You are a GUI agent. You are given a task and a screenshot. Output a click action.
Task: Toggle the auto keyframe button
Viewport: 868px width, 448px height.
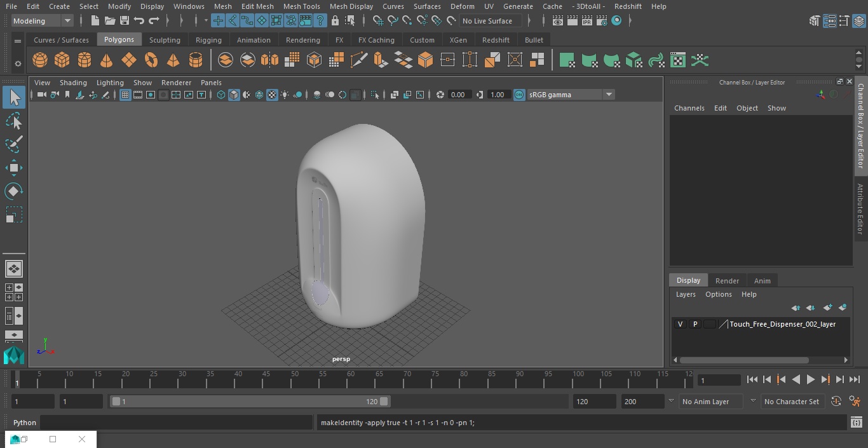point(836,402)
